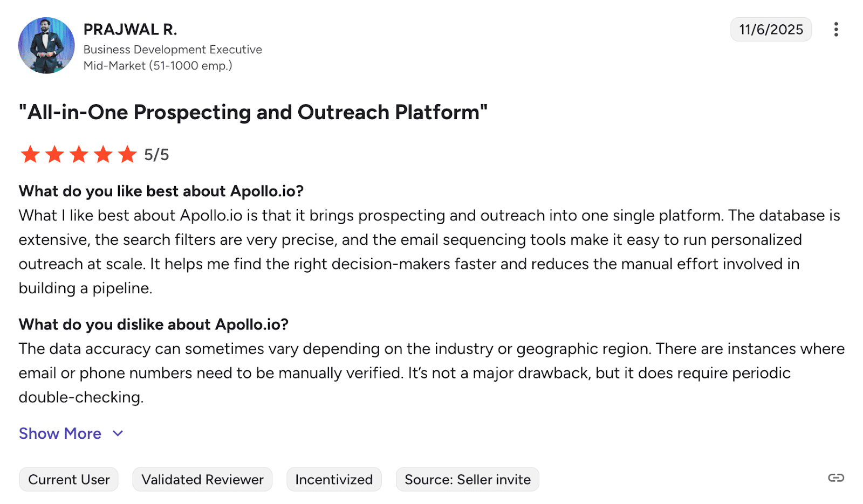Click the chevron beside Show More
Screen dimensions: 863x504
tap(118, 433)
